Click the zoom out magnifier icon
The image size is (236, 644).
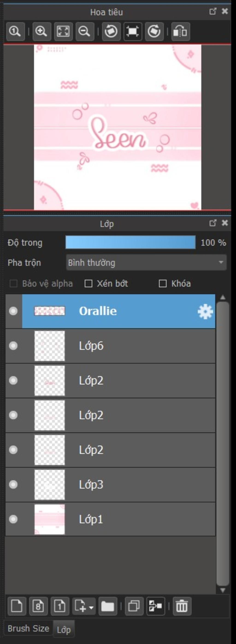[85, 32]
